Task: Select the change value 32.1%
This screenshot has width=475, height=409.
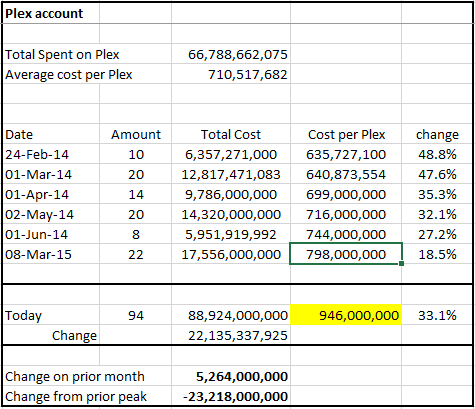Action: coord(437,214)
